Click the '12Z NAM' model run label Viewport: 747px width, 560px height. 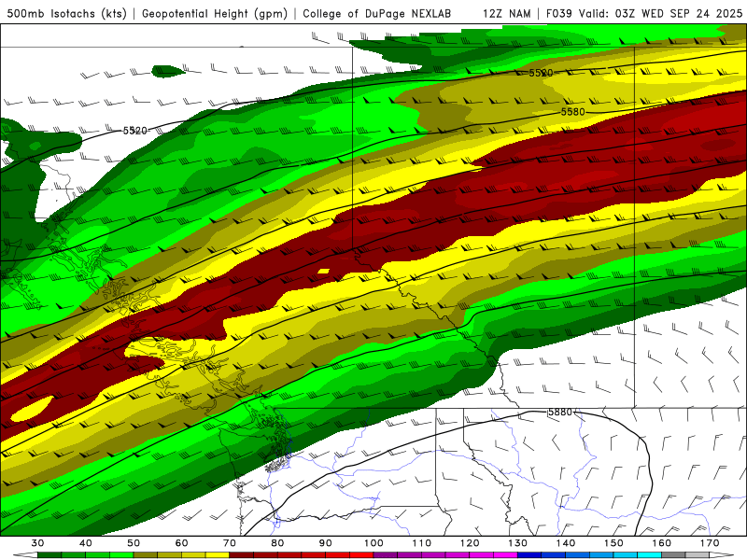pyautogui.click(x=506, y=14)
